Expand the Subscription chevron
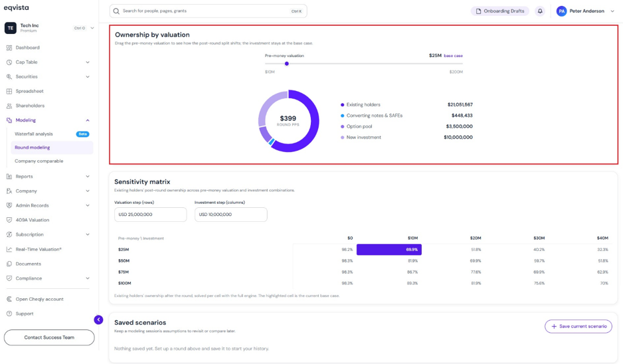The width and height of the screenshot is (623, 364). click(88, 234)
